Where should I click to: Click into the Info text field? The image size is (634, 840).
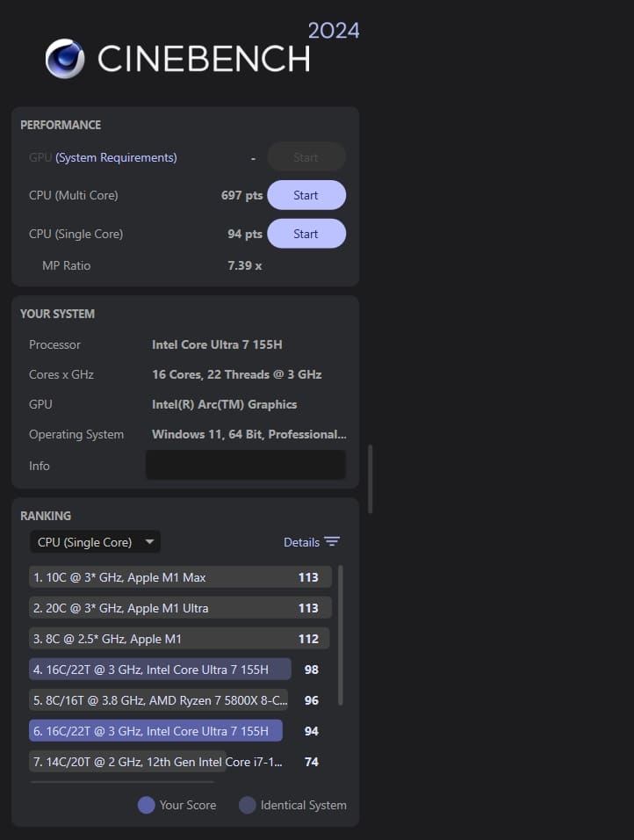[x=245, y=466]
